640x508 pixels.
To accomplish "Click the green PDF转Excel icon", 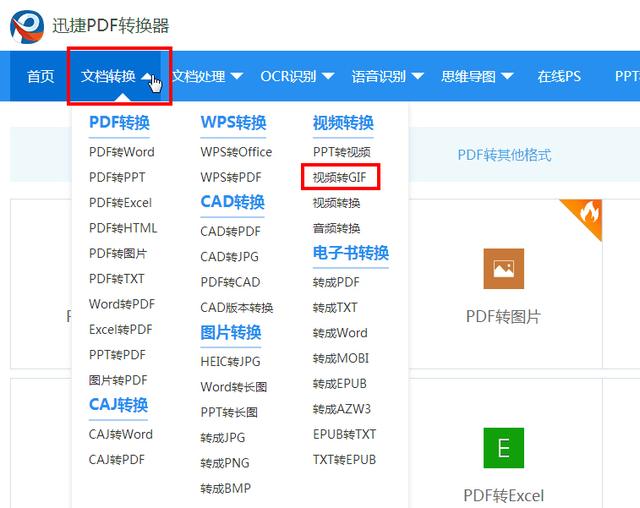I will click(x=504, y=448).
